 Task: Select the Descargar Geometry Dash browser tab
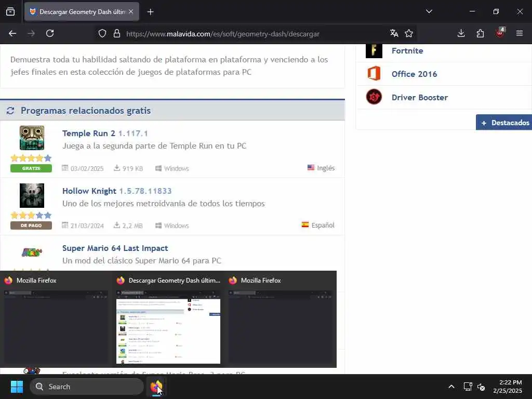click(x=82, y=12)
